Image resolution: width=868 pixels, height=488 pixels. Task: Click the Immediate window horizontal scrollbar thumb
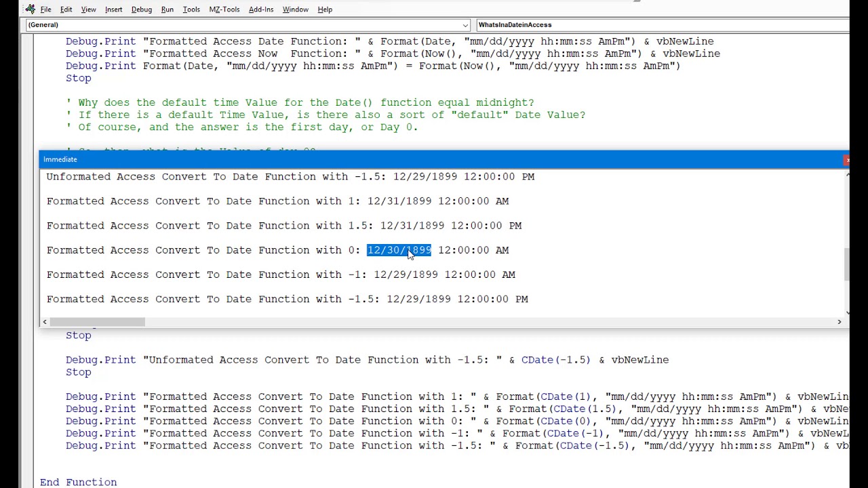pyautogui.click(x=97, y=322)
